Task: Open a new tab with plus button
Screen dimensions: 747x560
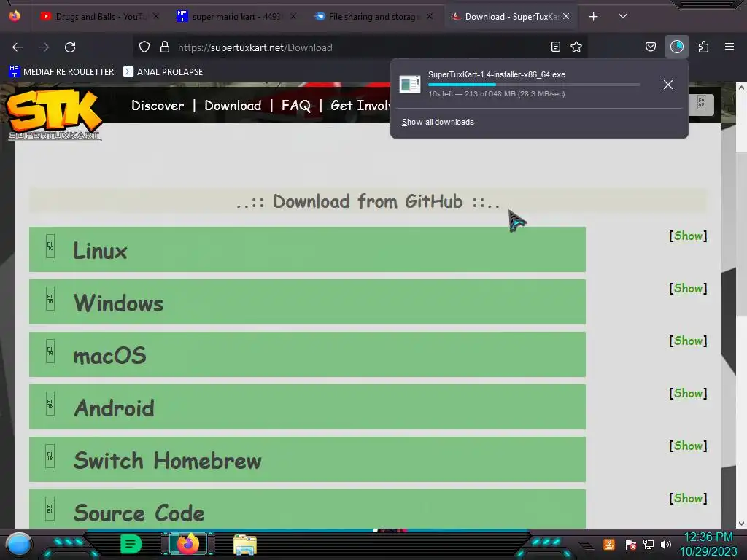Action: pos(593,17)
